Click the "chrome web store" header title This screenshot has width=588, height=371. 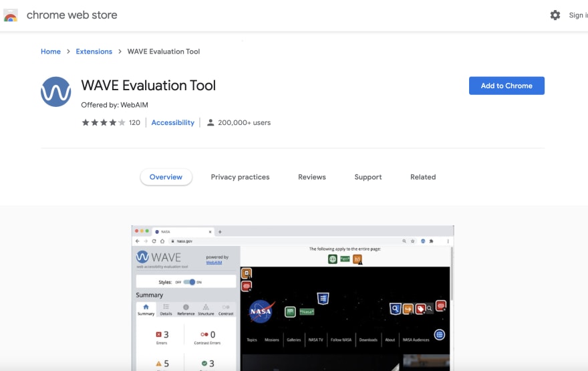tap(72, 15)
